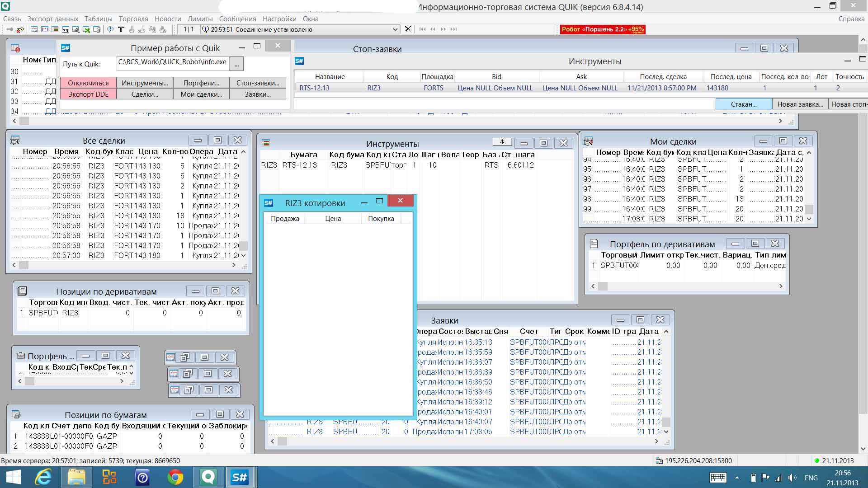Open the Экспорт данных menu

(x=53, y=19)
